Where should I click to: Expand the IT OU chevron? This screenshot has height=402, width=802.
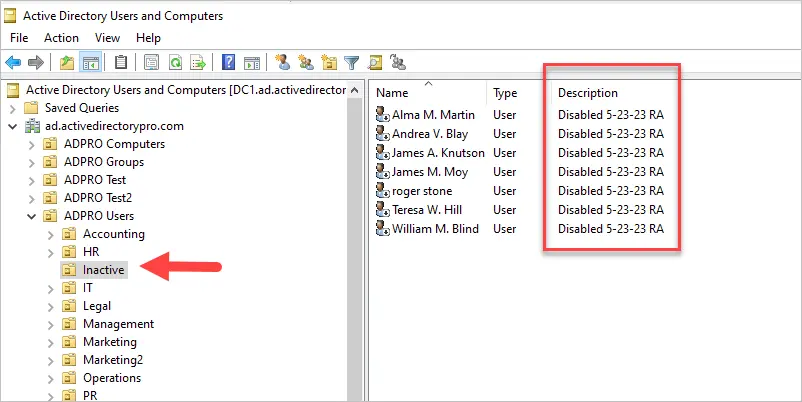(51, 288)
